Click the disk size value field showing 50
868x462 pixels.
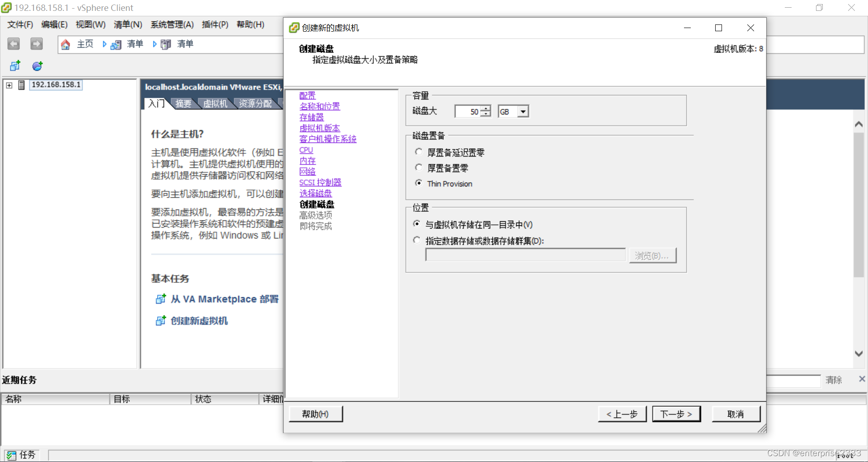click(467, 111)
